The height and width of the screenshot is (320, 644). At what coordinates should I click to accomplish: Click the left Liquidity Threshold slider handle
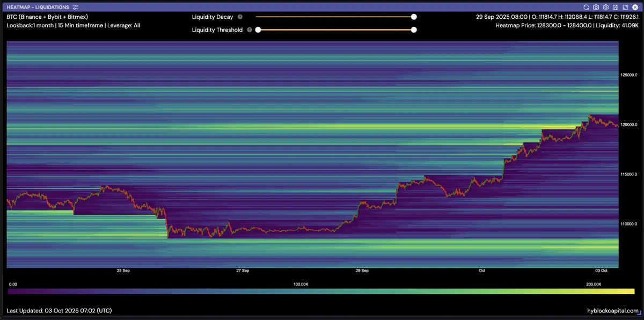(x=258, y=30)
